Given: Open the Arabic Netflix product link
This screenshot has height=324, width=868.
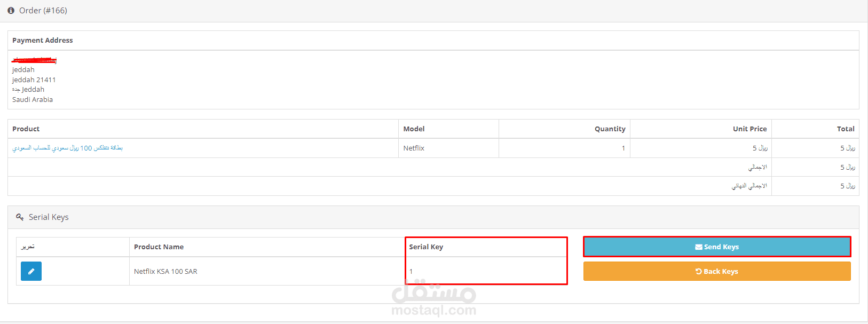Looking at the screenshot, I should click(x=68, y=148).
